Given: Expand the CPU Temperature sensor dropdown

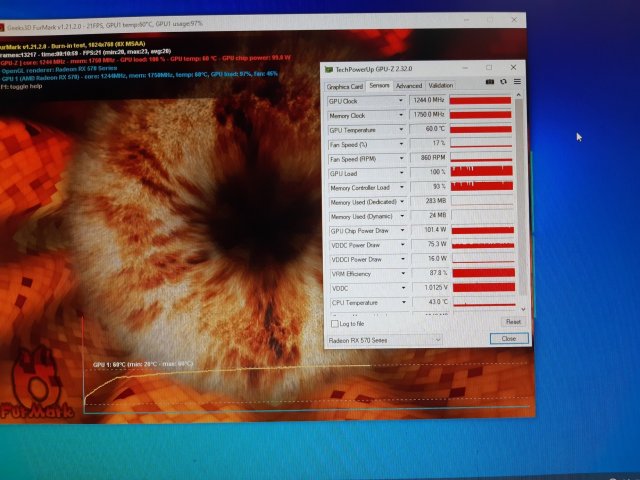Looking at the screenshot, I should (404, 302).
